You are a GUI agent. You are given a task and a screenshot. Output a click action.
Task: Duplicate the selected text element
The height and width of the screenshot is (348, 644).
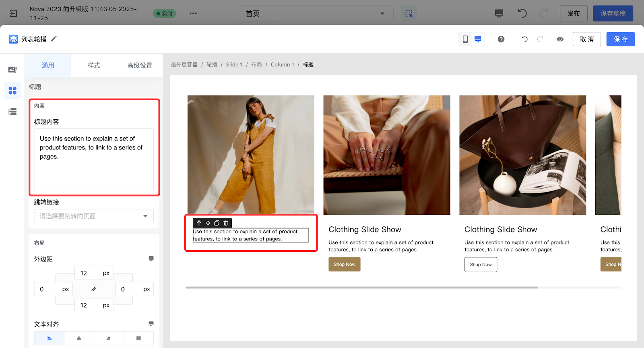[x=217, y=223]
